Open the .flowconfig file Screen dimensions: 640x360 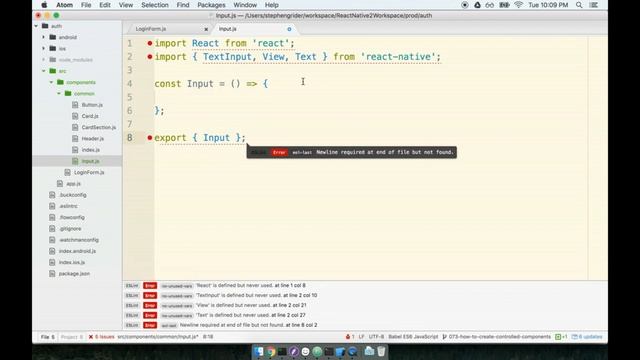click(x=72, y=218)
